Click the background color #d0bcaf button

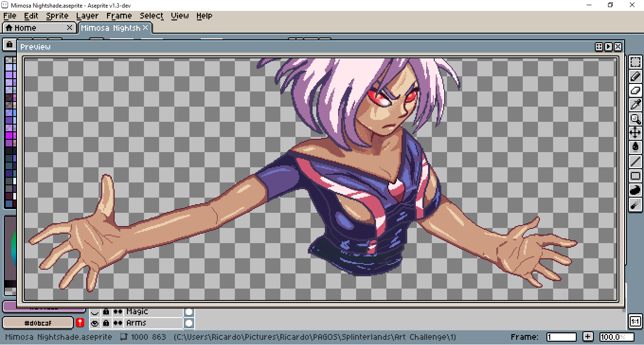[x=38, y=323]
